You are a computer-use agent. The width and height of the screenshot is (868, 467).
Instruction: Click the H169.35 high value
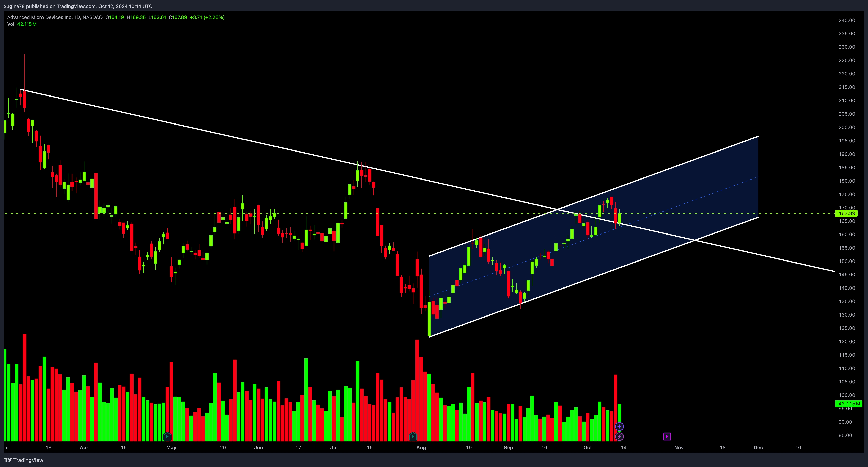click(136, 17)
